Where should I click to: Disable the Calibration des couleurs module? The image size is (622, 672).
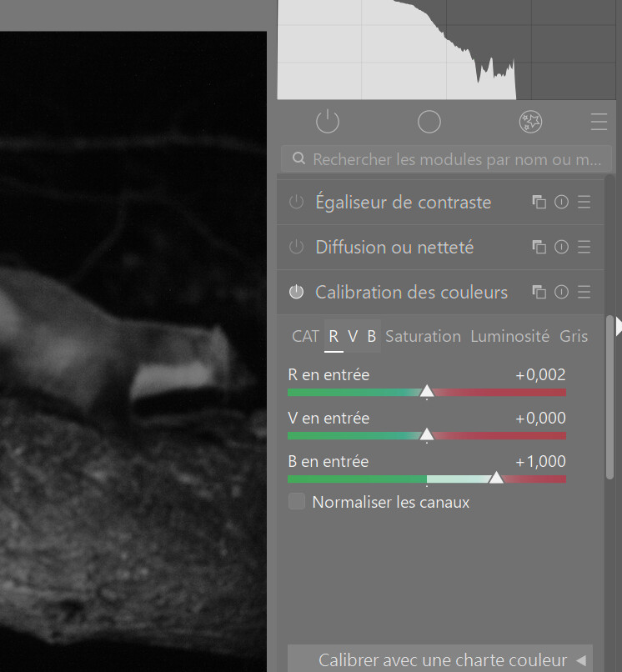tap(296, 292)
